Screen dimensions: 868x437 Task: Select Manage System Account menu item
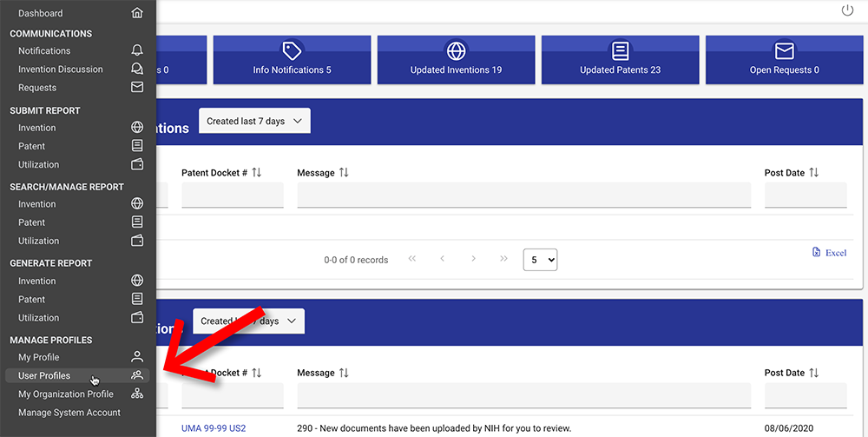[x=69, y=413]
